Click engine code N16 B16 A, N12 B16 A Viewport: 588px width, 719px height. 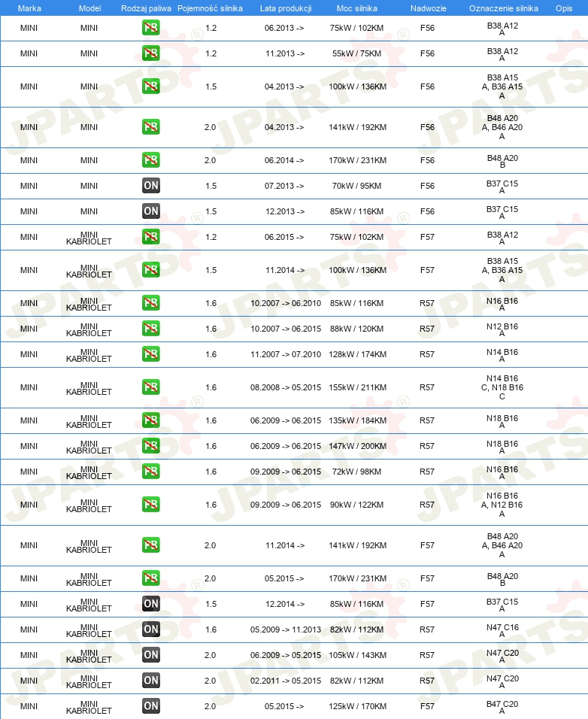tap(502, 505)
